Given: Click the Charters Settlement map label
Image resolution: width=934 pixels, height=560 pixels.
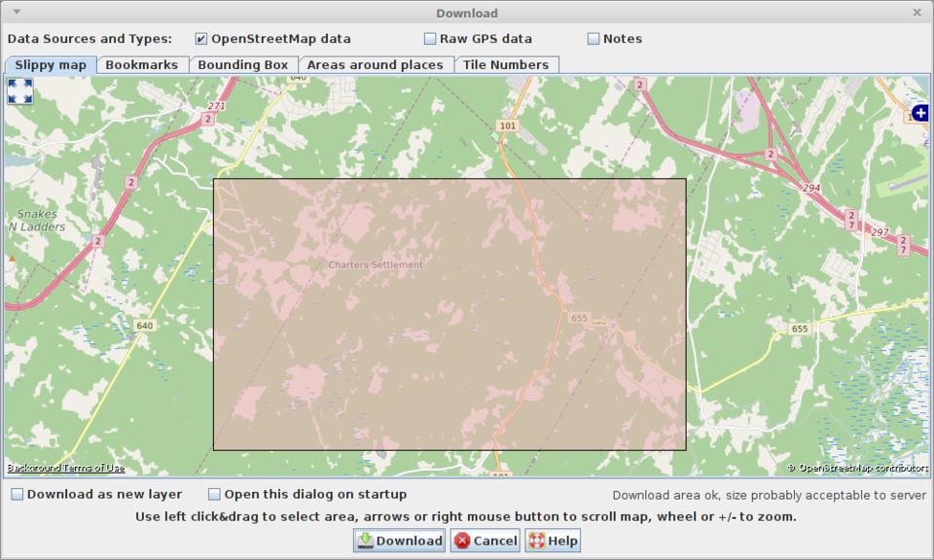Looking at the screenshot, I should pyautogui.click(x=376, y=264).
